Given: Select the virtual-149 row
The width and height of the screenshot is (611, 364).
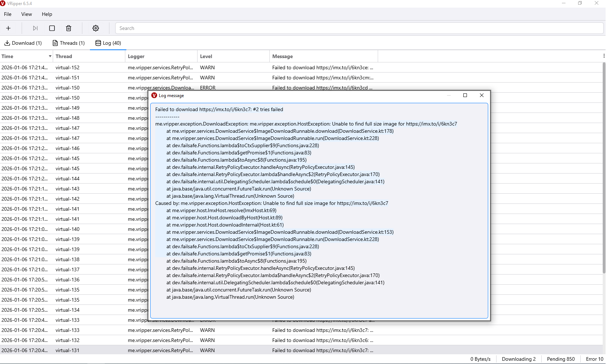Looking at the screenshot, I should (74, 108).
